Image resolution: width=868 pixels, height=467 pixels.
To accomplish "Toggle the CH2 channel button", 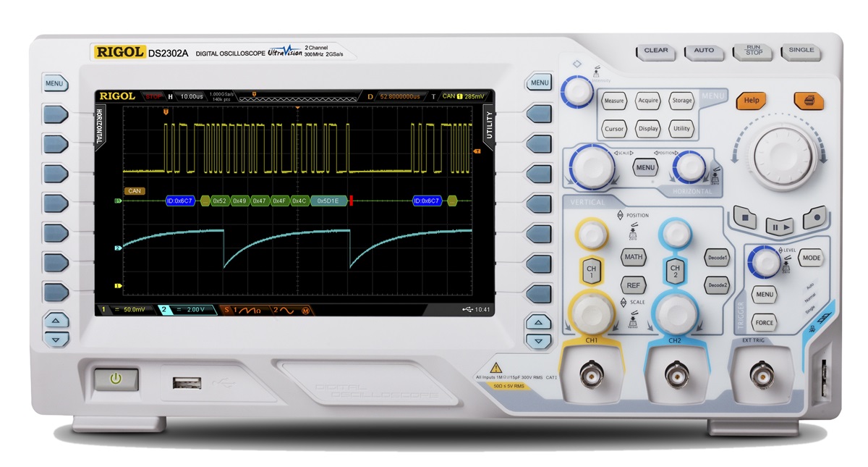I will click(x=675, y=272).
